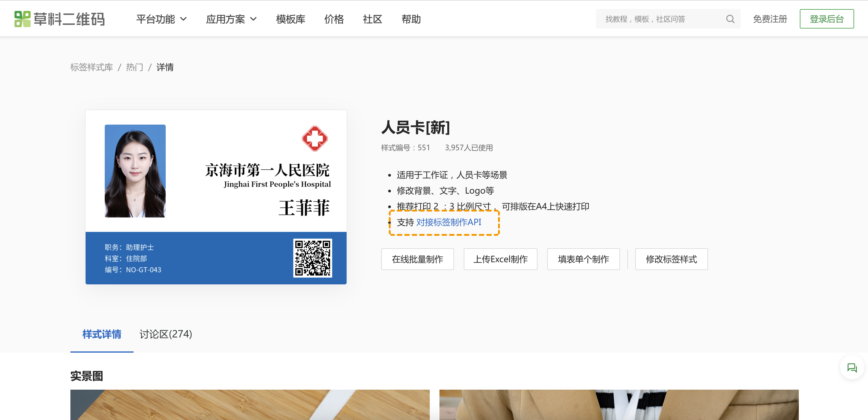Open the 社区 navigation item

[372, 19]
